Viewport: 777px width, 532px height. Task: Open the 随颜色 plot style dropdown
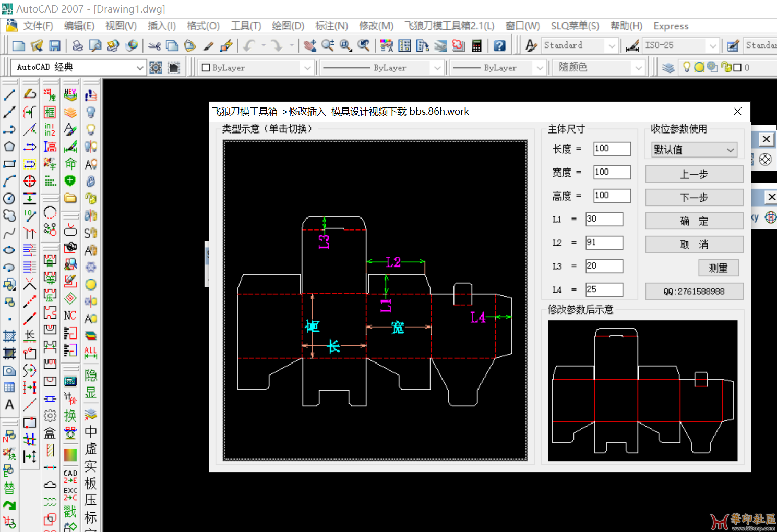click(600, 68)
